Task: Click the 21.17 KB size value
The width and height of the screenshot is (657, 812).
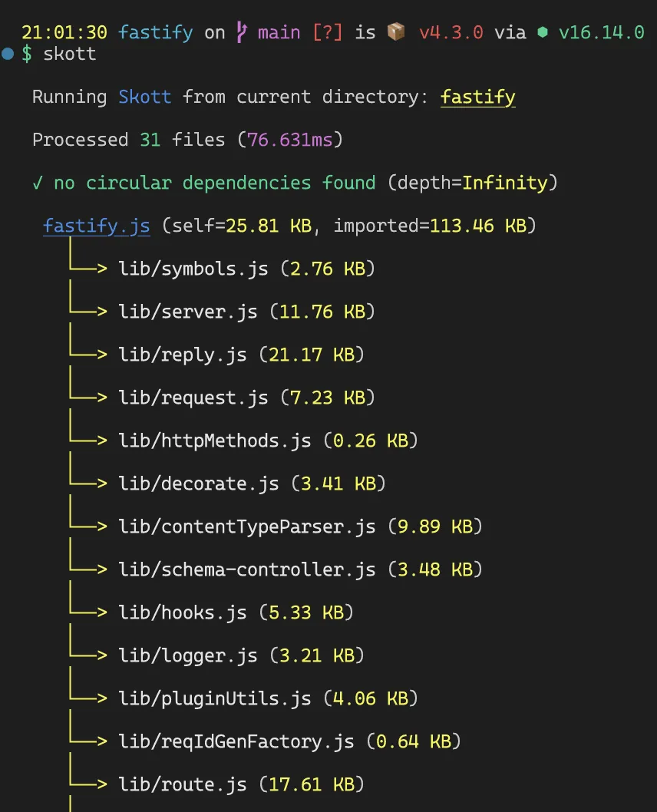Action: coord(312,355)
